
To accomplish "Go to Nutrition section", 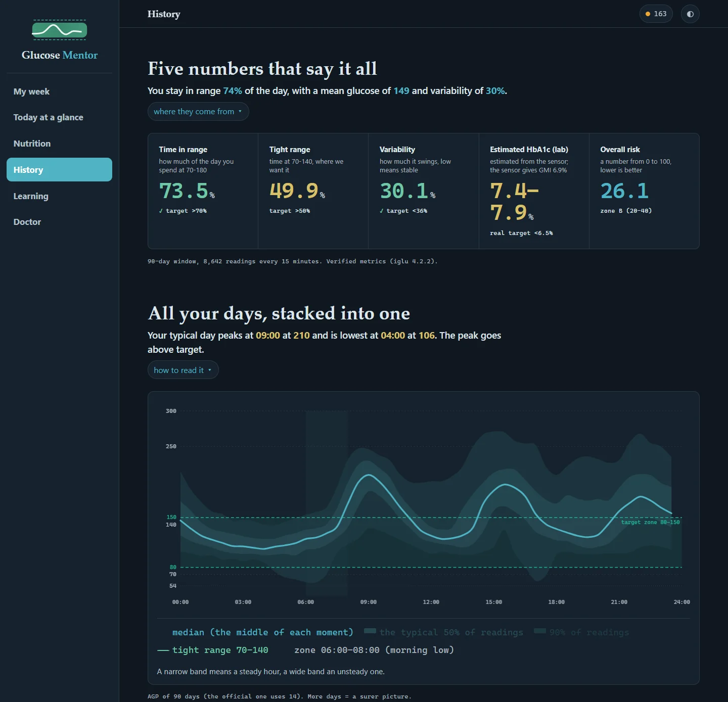I will pos(59,144).
